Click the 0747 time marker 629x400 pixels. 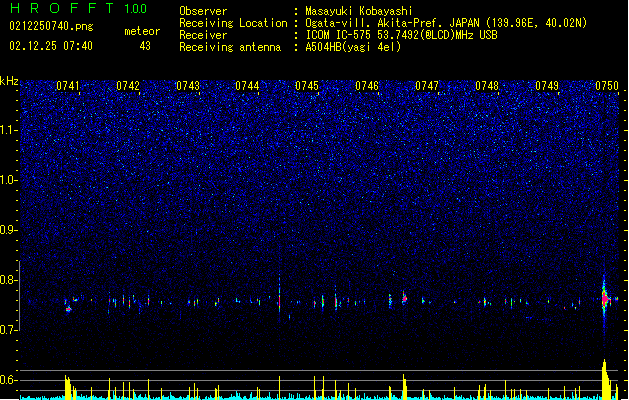click(427, 86)
